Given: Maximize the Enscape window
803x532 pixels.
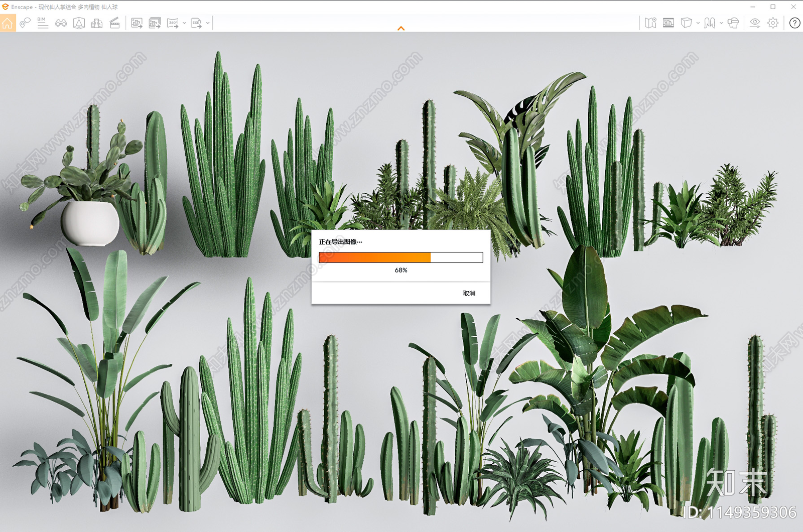Looking at the screenshot, I should click(773, 7).
